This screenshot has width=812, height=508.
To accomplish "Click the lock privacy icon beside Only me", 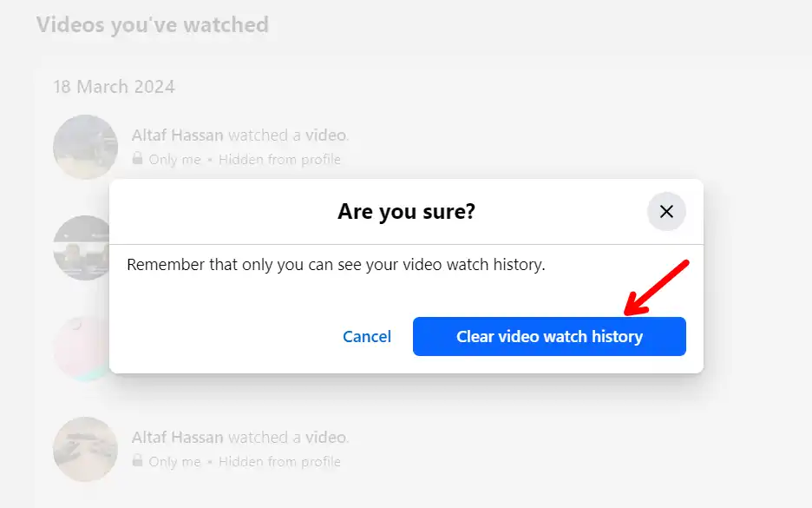I will [x=139, y=160].
